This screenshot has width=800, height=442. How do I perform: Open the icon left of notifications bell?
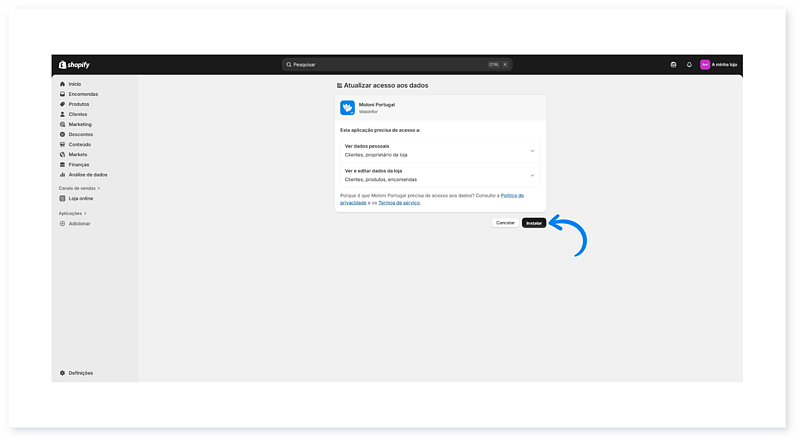[673, 64]
